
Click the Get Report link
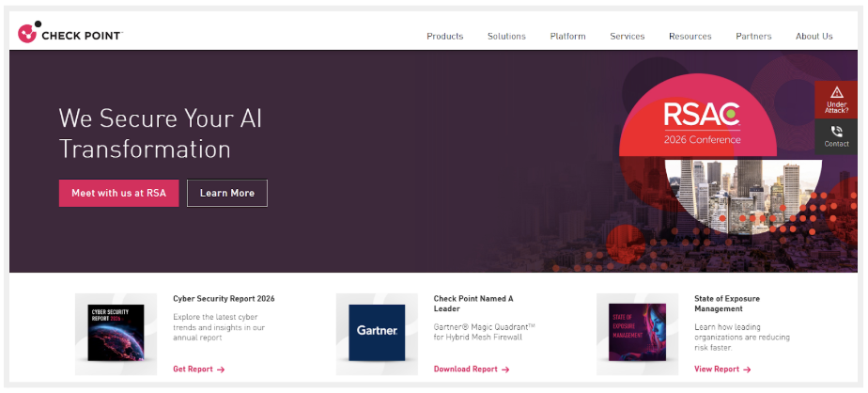(198, 369)
